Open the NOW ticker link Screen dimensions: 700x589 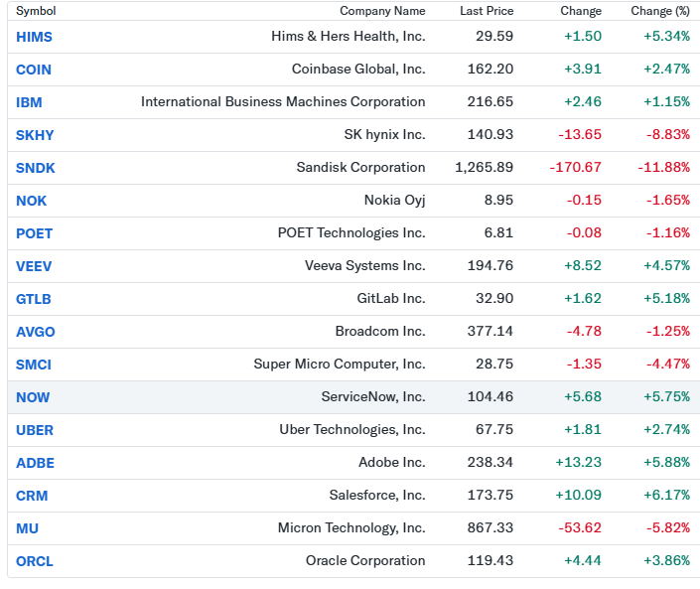click(33, 397)
